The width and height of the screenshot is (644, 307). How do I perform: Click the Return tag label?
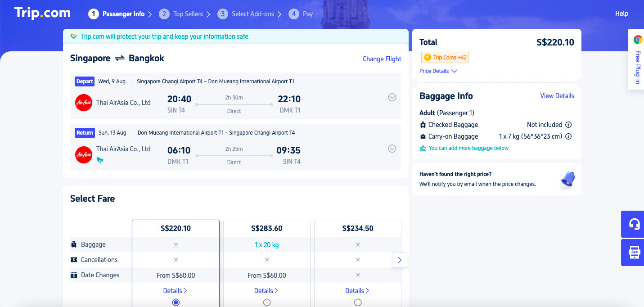coord(85,133)
